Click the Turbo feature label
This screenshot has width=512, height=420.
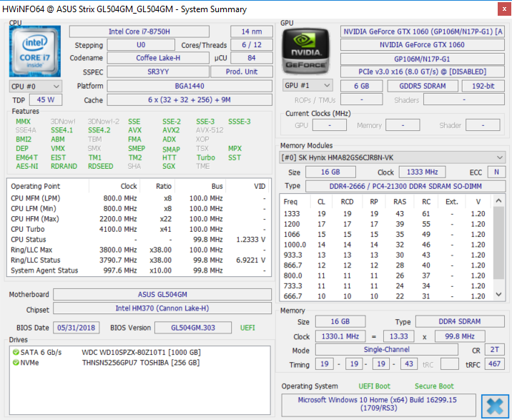coord(206,157)
